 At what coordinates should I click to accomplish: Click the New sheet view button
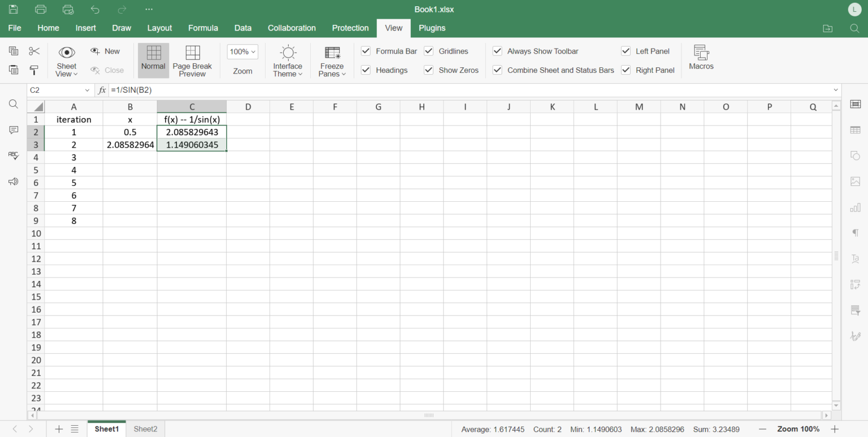tap(106, 51)
